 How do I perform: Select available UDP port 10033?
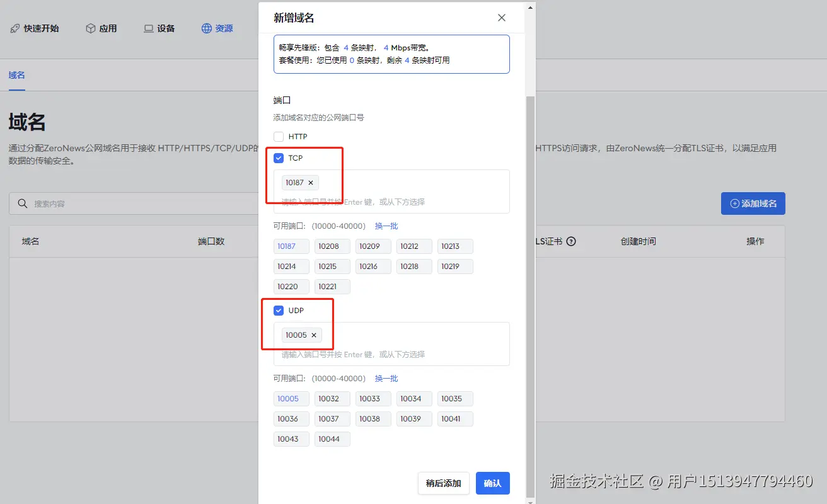coord(373,399)
